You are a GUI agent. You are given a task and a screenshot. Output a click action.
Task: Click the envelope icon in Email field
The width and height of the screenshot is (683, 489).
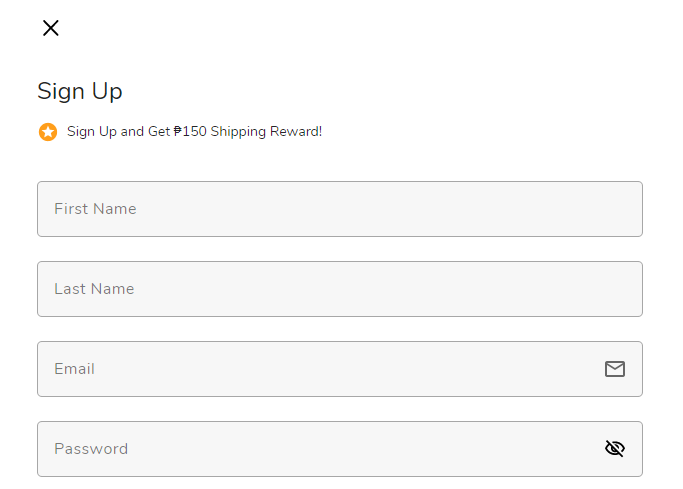pos(615,369)
